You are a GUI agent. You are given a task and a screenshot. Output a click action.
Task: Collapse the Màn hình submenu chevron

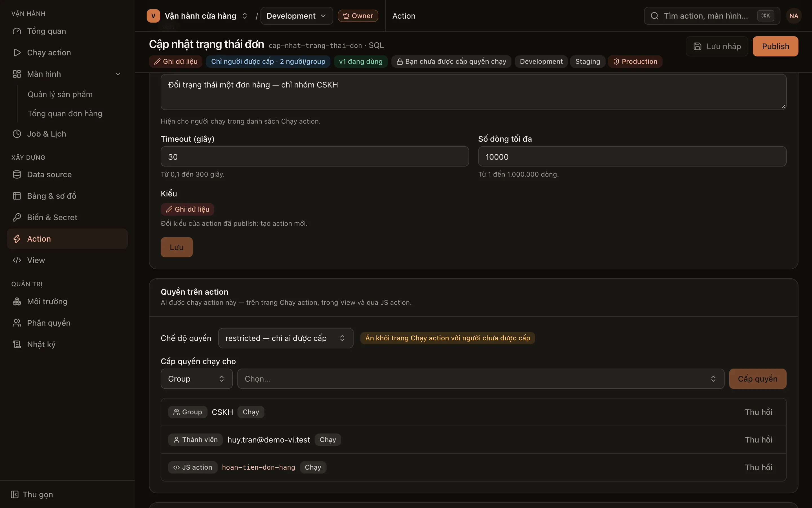tap(118, 74)
